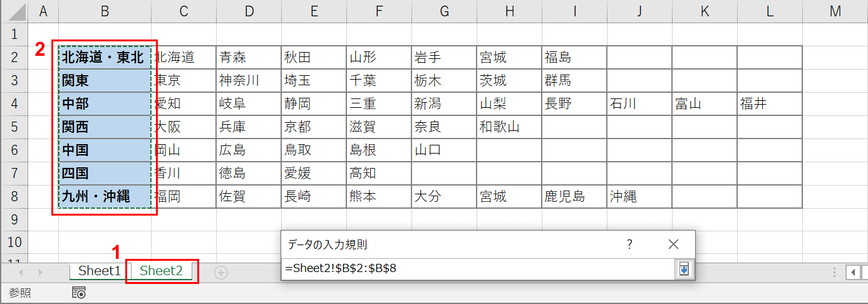Image resolution: width=868 pixels, height=304 pixels.
Task: Click the 四国 cell
Action: [x=105, y=174]
